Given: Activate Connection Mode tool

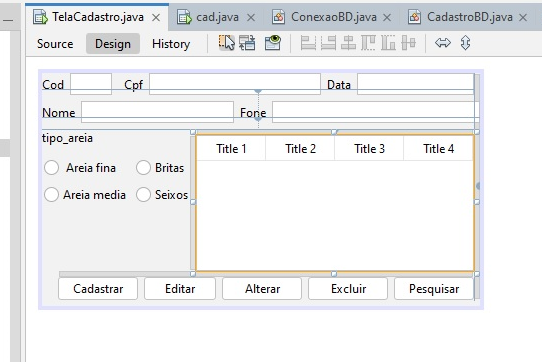Looking at the screenshot, I should (247, 43).
